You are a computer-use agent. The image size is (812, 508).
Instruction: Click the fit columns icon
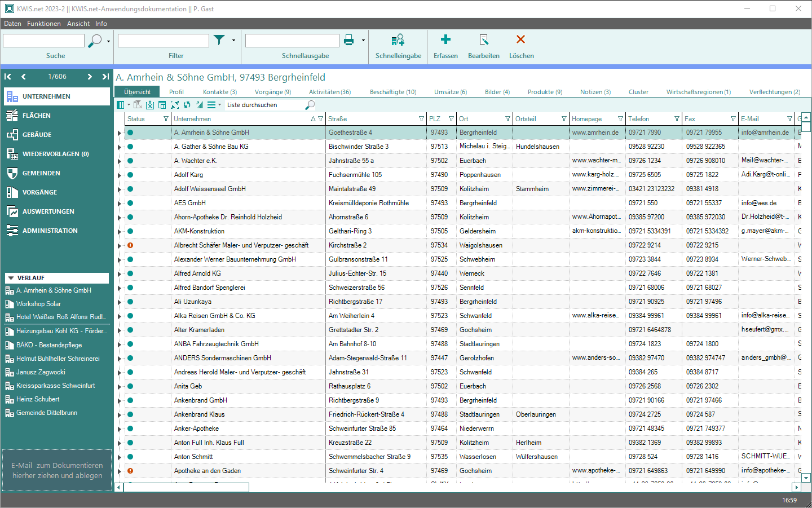click(175, 105)
